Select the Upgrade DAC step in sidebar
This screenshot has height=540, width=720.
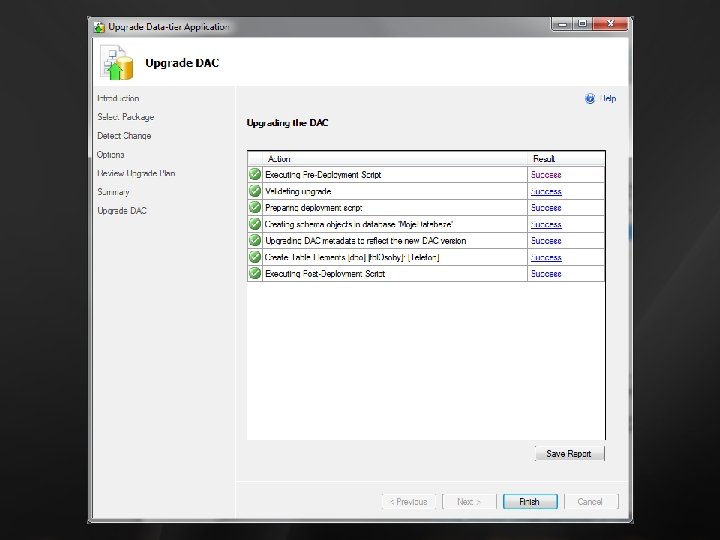point(122,211)
